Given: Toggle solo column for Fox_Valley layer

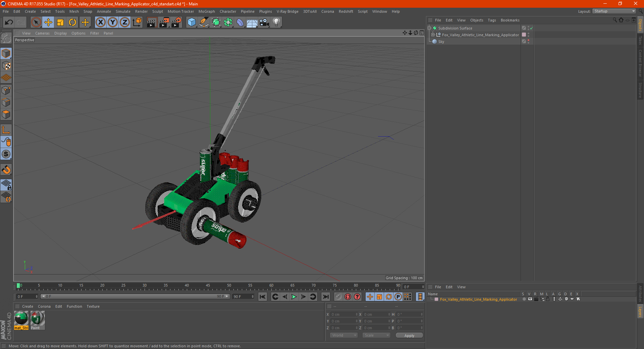Looking at the screenshot, I should click(524, 299).
